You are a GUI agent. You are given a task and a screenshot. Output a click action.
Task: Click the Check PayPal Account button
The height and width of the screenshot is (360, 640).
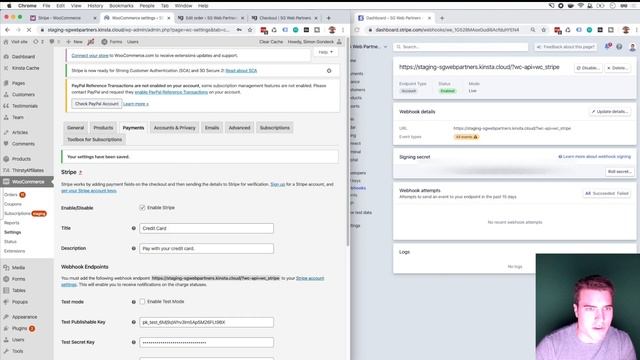pos(97,104)
